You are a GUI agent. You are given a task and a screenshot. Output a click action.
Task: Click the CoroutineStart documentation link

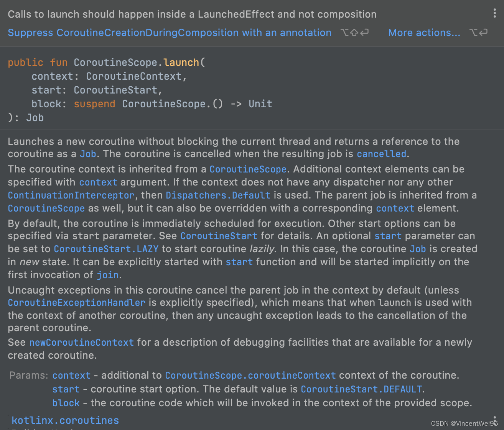(219, 236)
